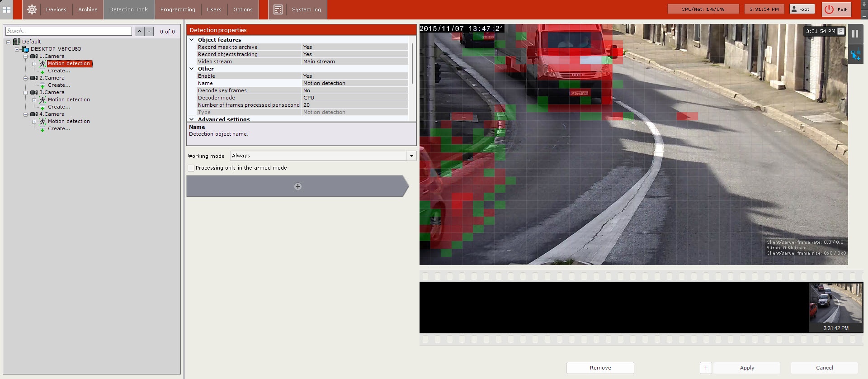Click the System log document icon
This screenshot has width=868, height=379.
coord(278,9)
